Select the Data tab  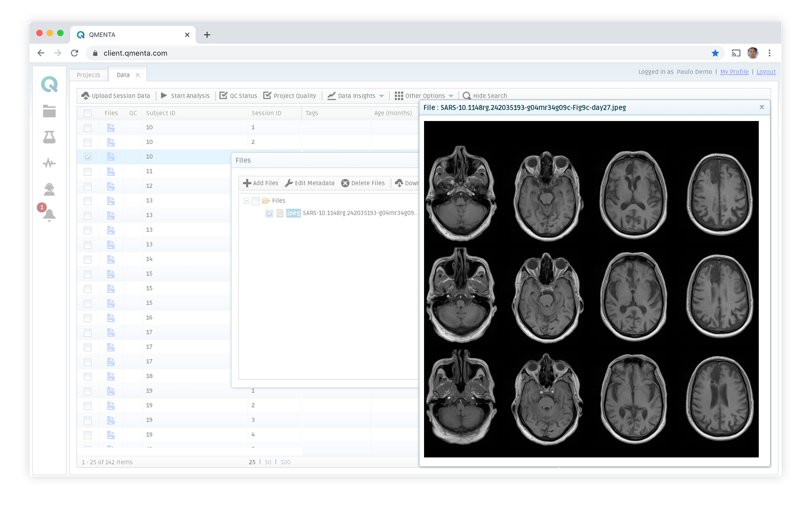(x=123, y=75)
